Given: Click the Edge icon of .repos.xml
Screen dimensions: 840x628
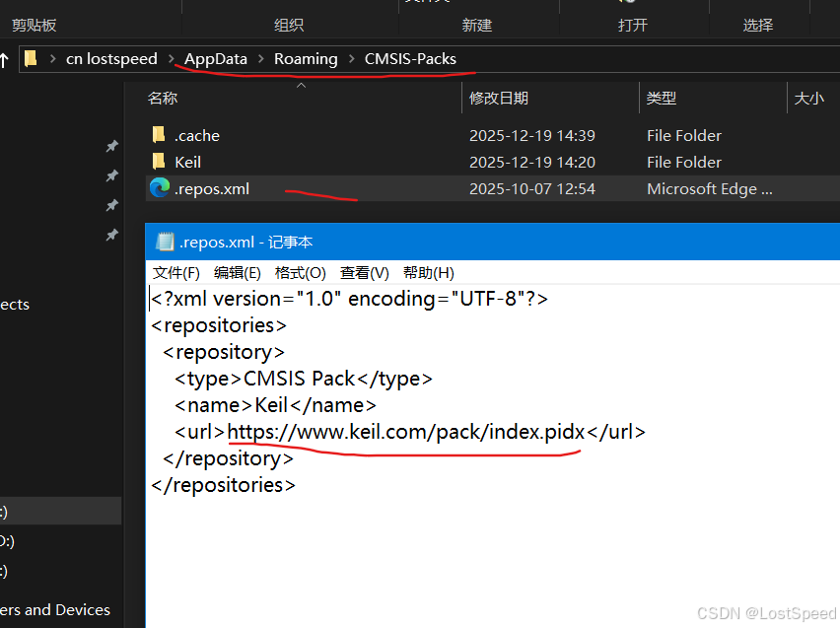Looking at the screenshot, I should click(x=160, y=187).
